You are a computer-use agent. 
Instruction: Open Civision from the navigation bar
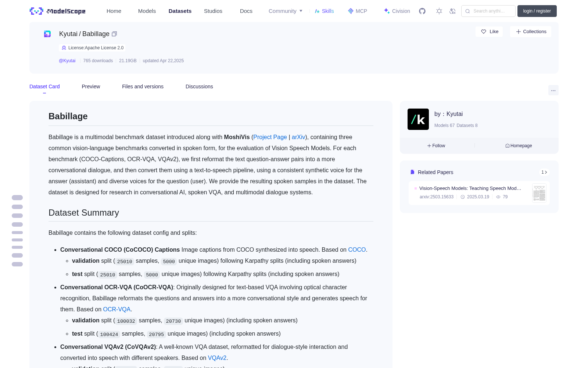click(397, 11)
